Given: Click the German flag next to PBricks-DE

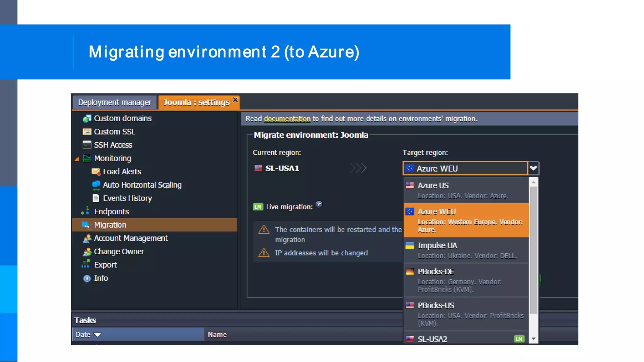Looking at the screenshot, I should [x=410, y=271].
